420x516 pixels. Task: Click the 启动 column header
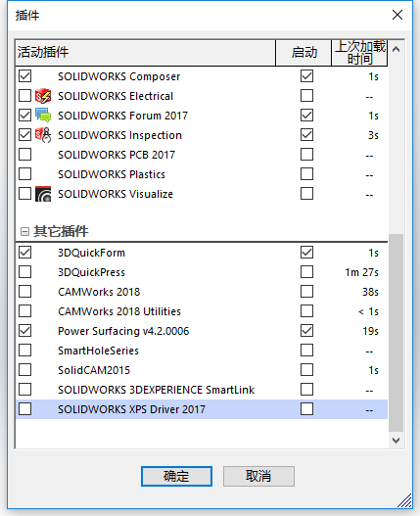point(303,52)
